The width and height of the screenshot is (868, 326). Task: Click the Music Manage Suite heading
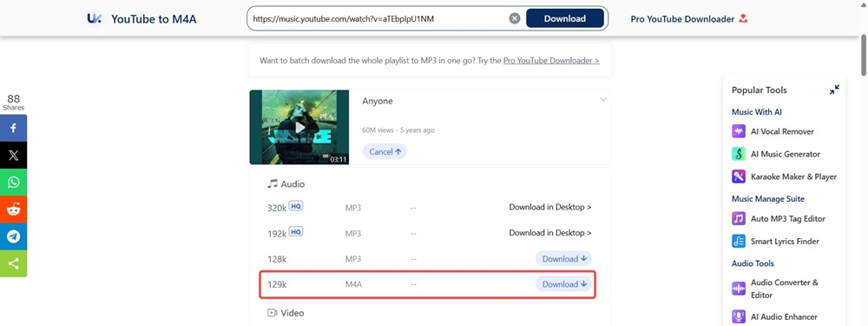tap(768, 199)
